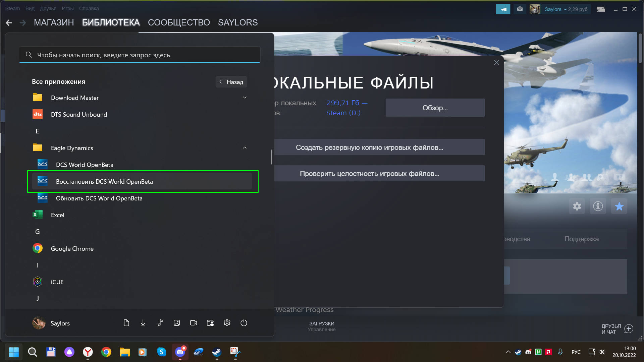The height and width of the screenshot is (362, 644).
Task: Launch DTS Sound Unbound app
Action: click(x=140, y=114)
